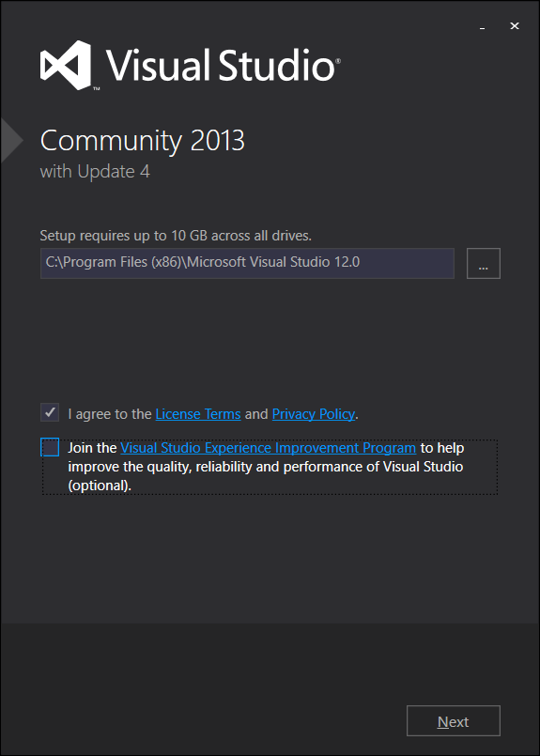Open the browse folder '...' button
The image size is (540, 756).
(x=483, y=263)
